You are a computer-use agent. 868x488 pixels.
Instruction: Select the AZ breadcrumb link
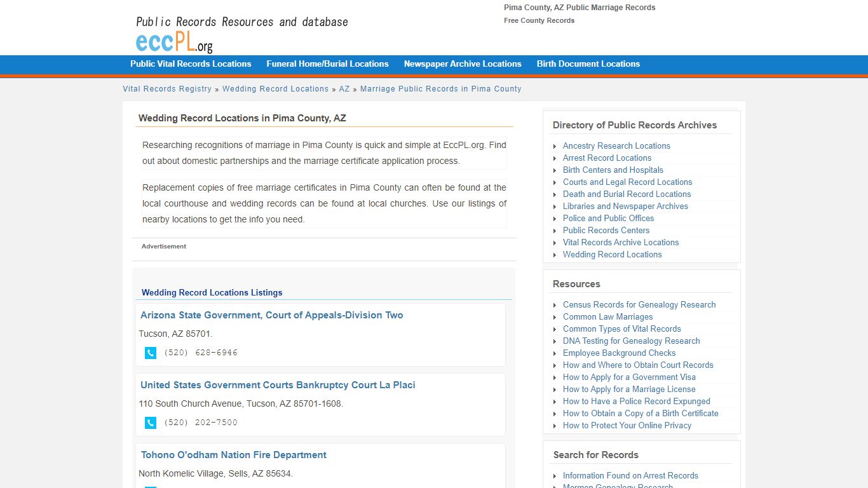[344, 89]
